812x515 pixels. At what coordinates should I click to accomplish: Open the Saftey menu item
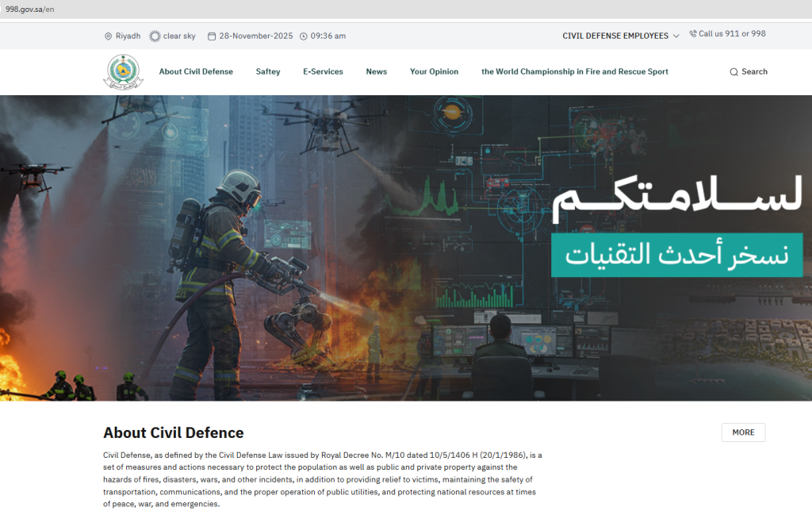click(x=268, y=71)
